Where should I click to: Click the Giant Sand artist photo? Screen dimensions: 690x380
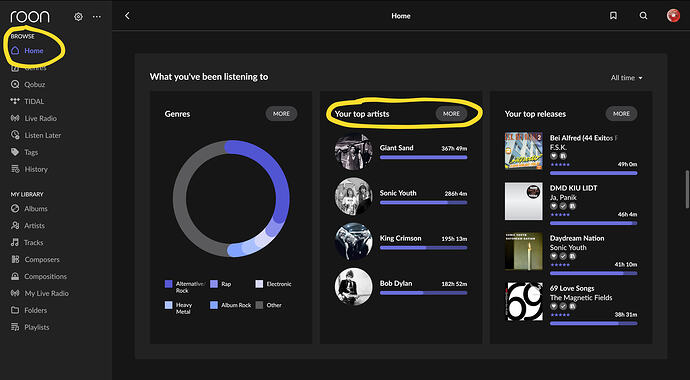tap(353, 151)
